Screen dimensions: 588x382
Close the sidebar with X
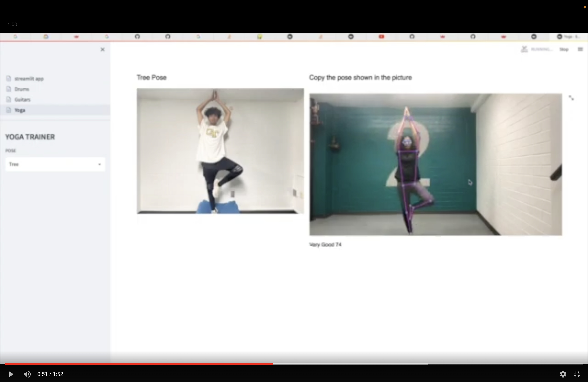pos(102,50)
